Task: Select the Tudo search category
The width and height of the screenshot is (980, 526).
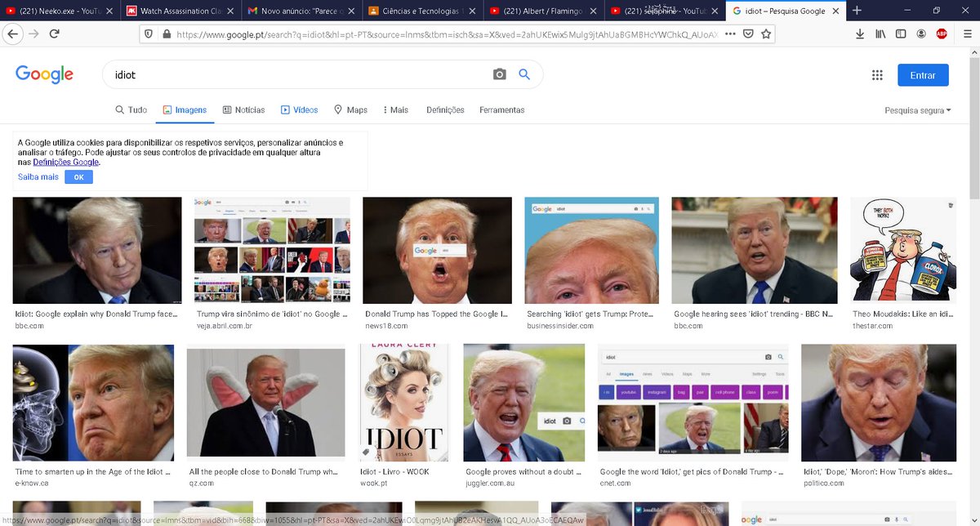Action: (131, 109)
